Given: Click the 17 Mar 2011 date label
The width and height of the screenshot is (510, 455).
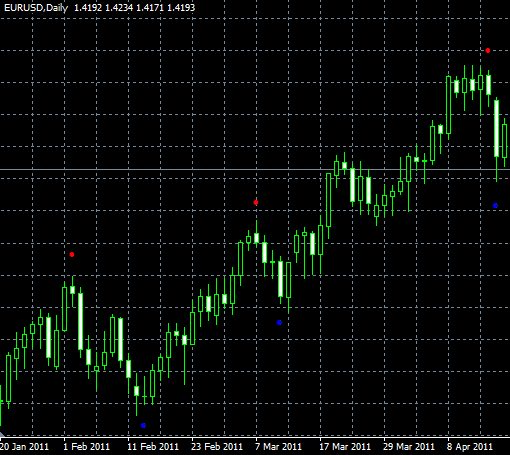Looking at the screenshot, I should [x=345, y=447].
